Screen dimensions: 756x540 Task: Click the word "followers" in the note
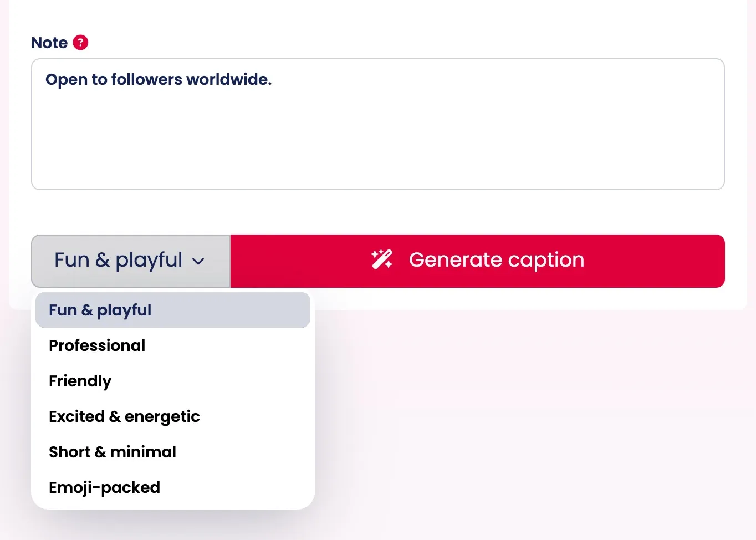click(146, 79)
